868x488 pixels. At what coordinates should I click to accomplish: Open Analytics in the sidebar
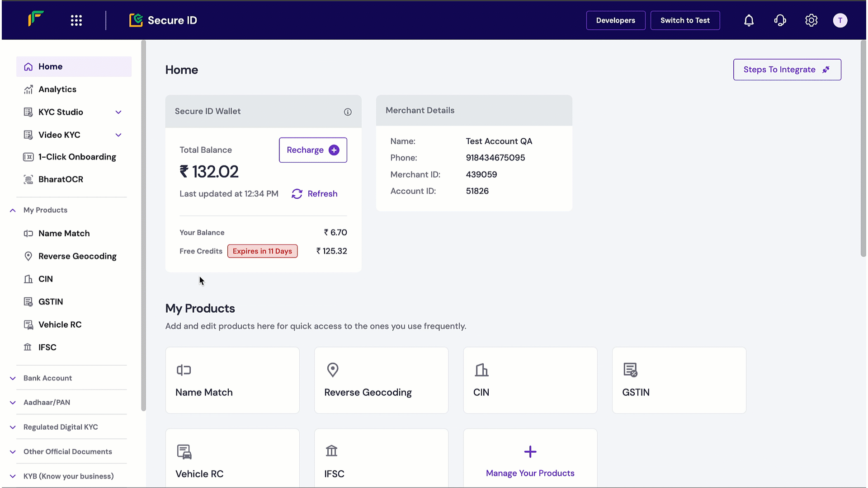pos(57,89)
